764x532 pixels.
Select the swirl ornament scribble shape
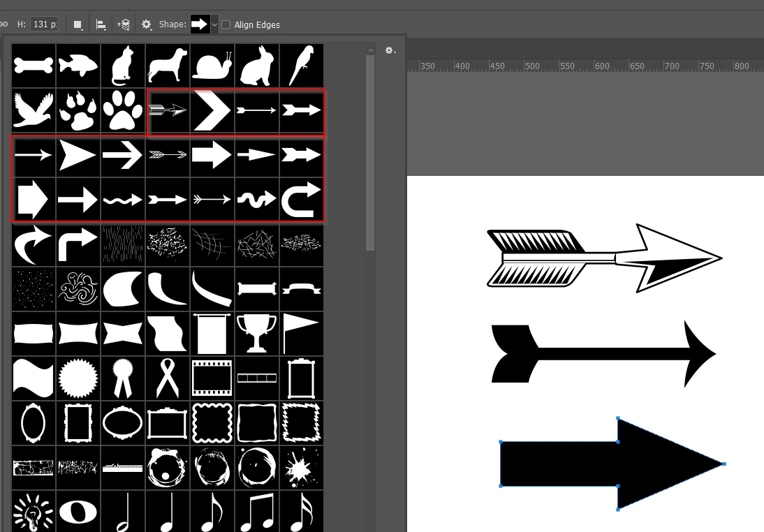click(x=78, y=289)
